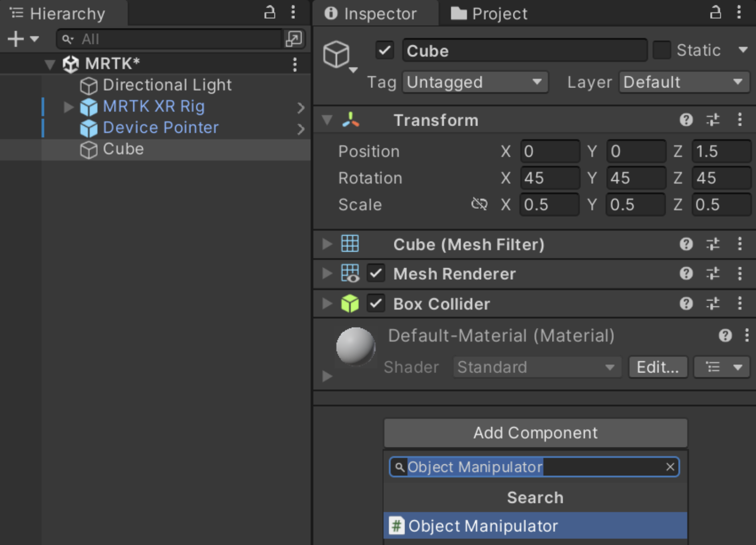Disable the Box Collider checkbox
This screenshot has width=756, height=545.
coord(376,303)
